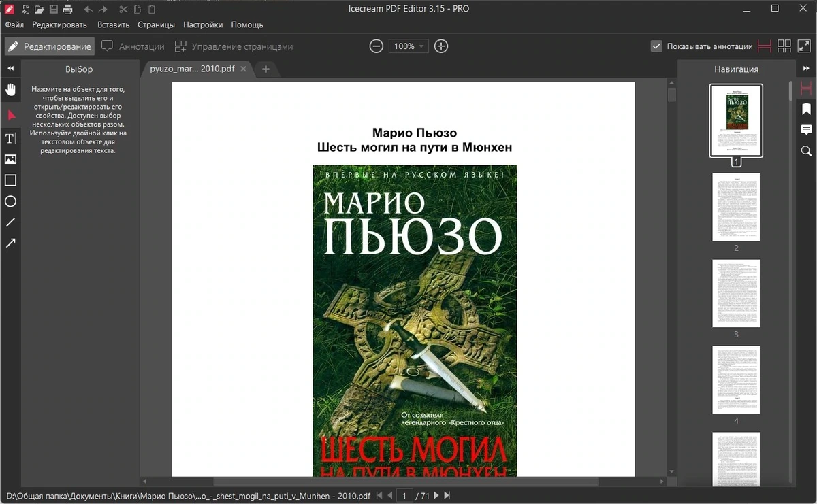817x504 pixels.
Task: Switch to single page view icon in toolbar
Action: point(765,46)
